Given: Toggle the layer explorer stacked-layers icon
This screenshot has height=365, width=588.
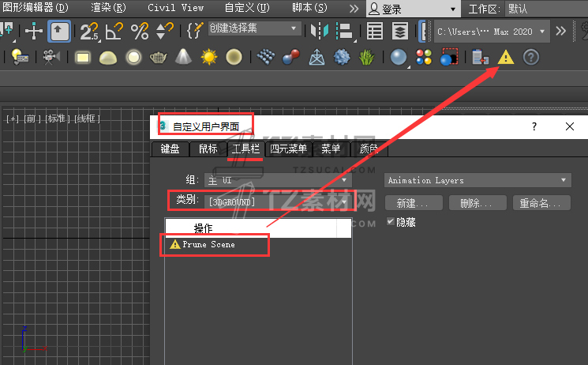Looking at the screenshot, I should click(400, 31).
